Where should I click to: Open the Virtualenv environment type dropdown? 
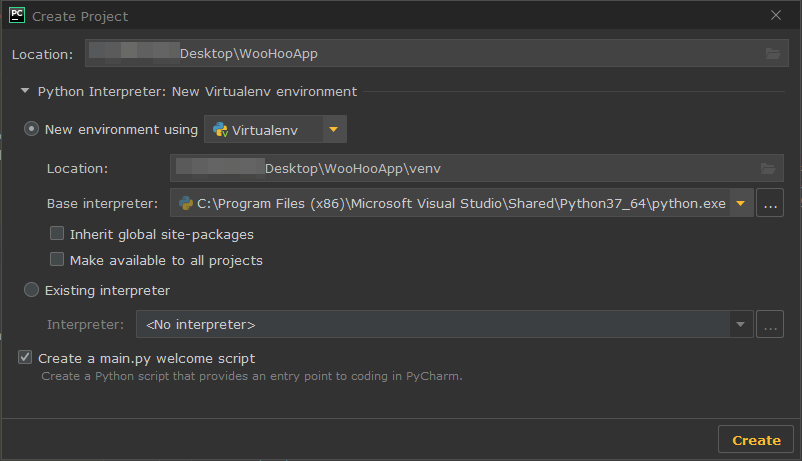pos(275,129)
